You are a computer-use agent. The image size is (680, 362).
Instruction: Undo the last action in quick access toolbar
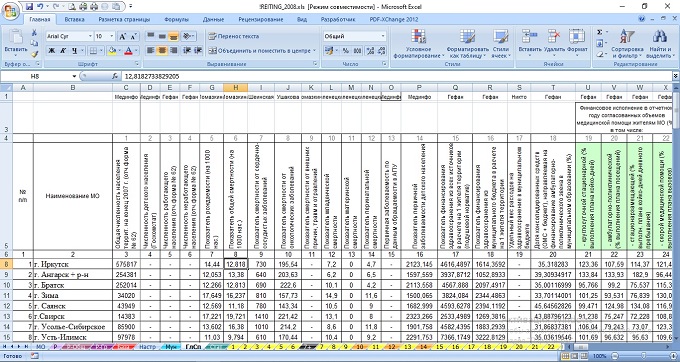coord(40,7)
